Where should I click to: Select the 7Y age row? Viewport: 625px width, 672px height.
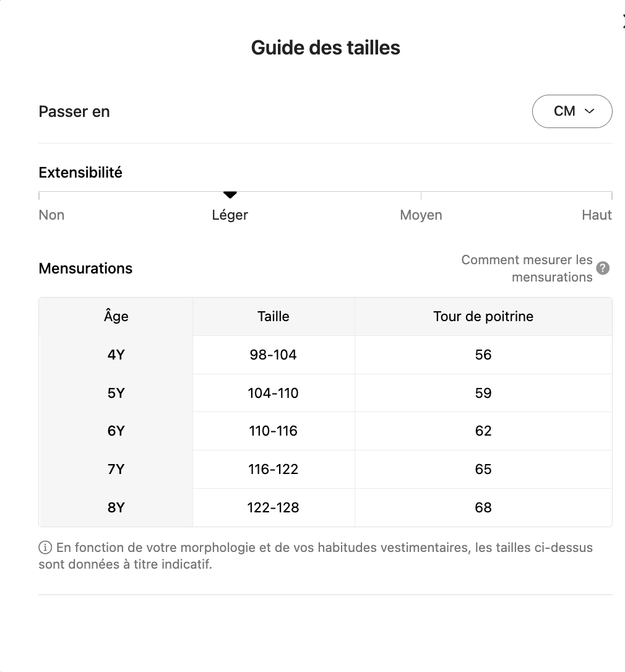(116, 470)
